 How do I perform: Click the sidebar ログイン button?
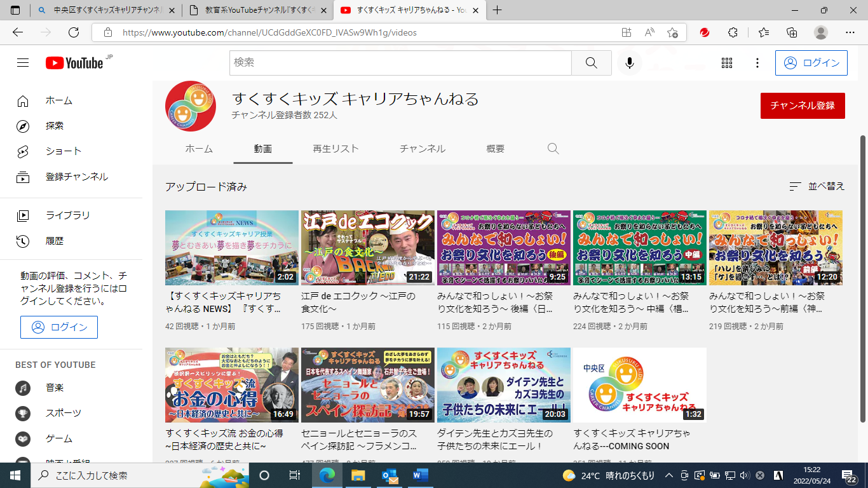(59, 327)
